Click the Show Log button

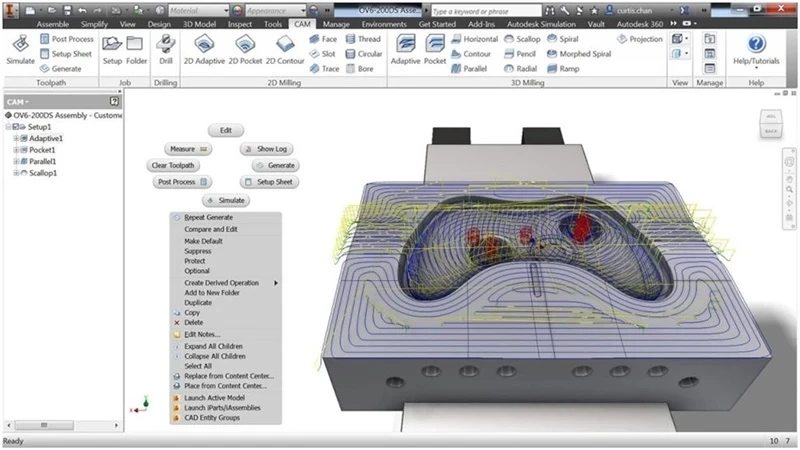tap(266, 149)
